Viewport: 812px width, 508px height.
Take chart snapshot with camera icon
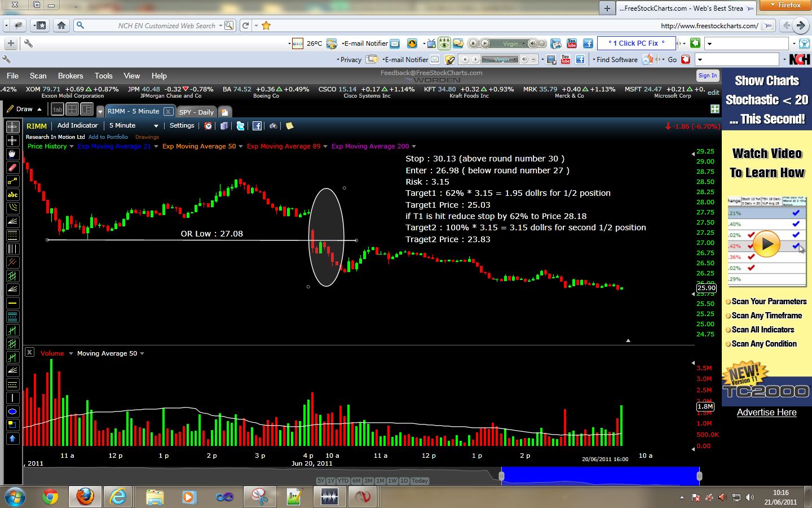click(x=273, y=126)
